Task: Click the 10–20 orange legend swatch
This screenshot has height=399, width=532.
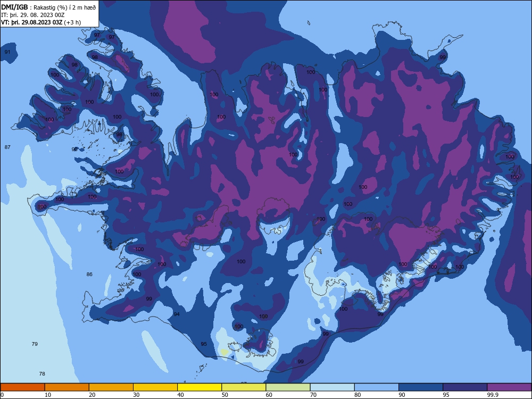Action: pyautogui.click(x=67, y=387)
